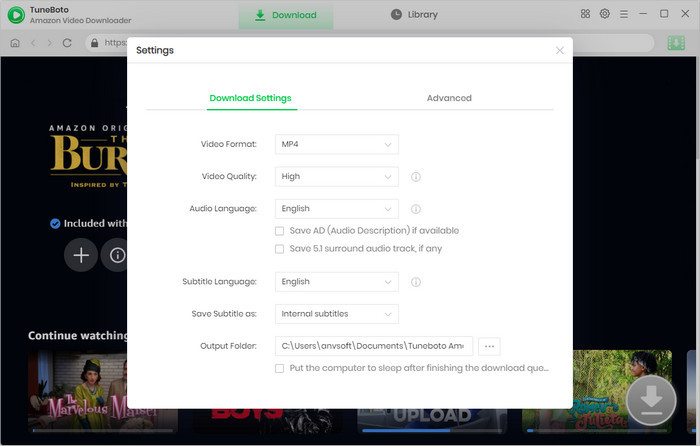The width and height of the screenshot is (700, 446).
Task: Enable Save AD (Audio Description) checkbox
Action: click(x=280, y=231)
